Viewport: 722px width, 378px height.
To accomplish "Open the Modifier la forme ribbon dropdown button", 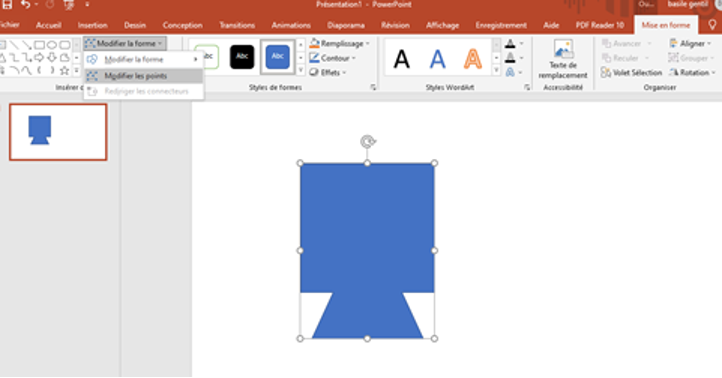I will tap(125, 44).
